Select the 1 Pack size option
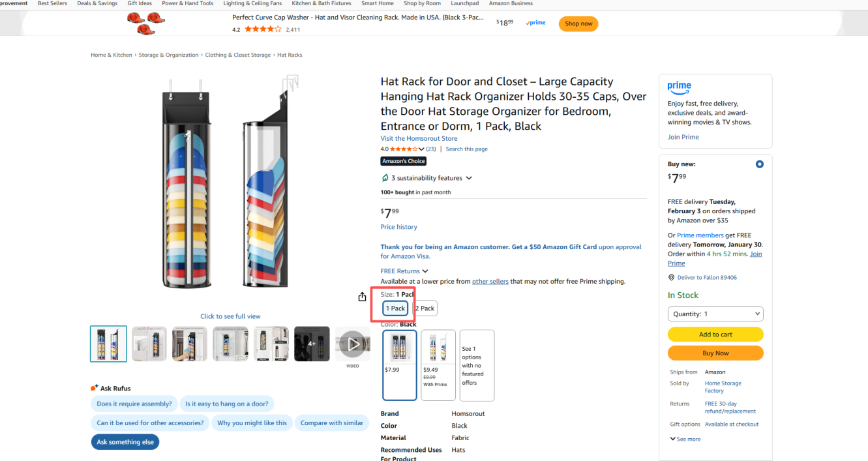 (x=395, y=308)
